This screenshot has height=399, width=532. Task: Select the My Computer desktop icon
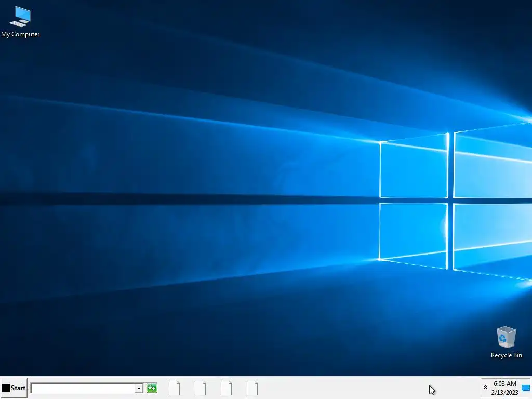coord(20,22)
